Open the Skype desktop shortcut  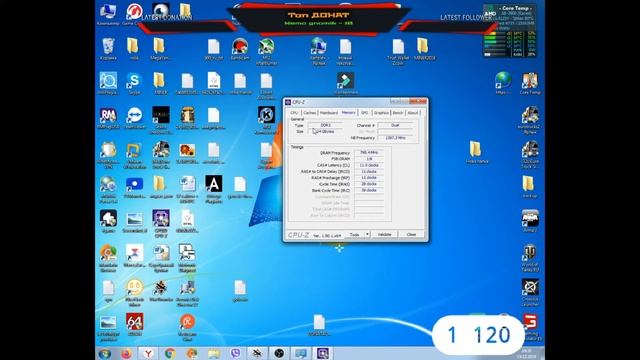(134, 84)
